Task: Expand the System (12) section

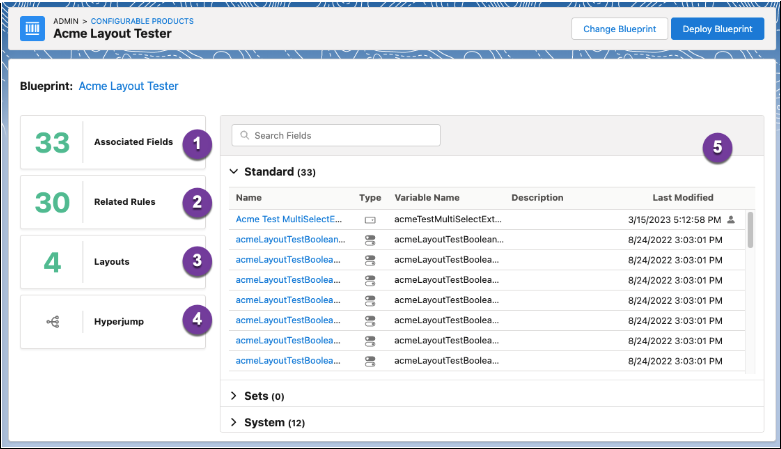Action: coord(234,422)
